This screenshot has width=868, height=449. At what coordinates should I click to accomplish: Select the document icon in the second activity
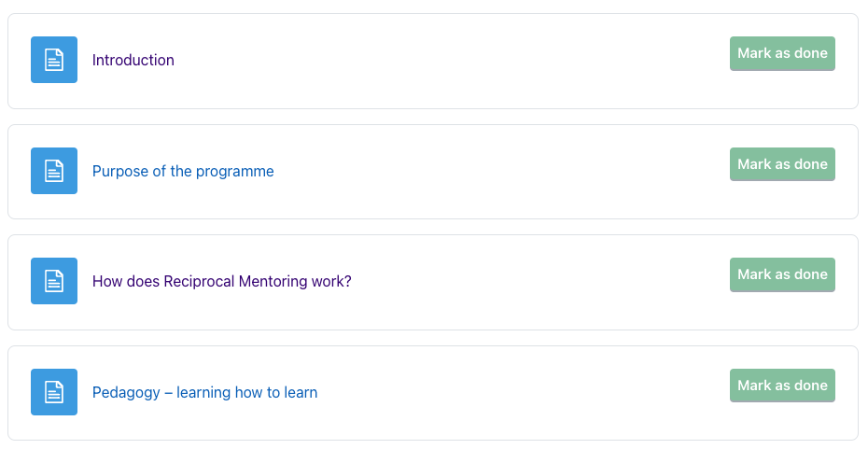tap(54, 171)
